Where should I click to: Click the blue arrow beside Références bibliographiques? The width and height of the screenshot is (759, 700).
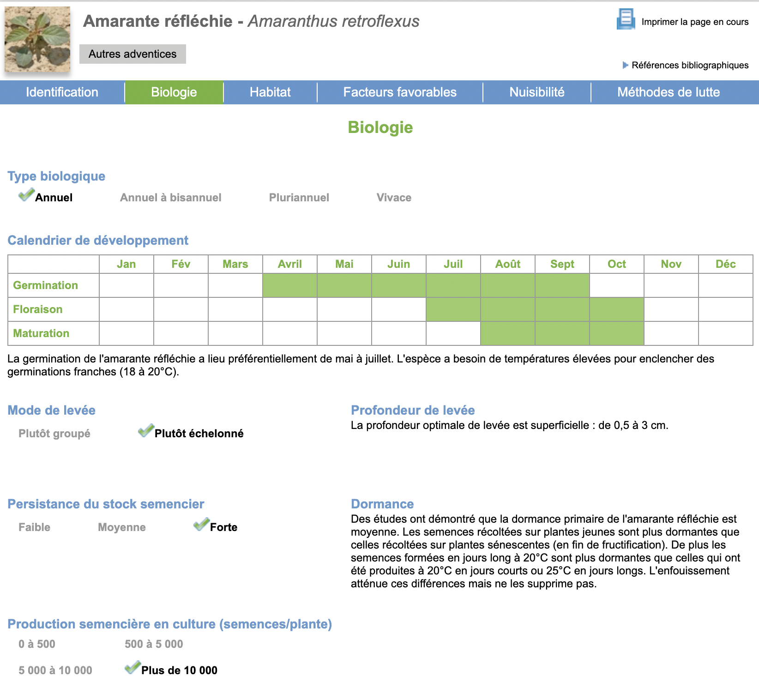click(625, 65)
